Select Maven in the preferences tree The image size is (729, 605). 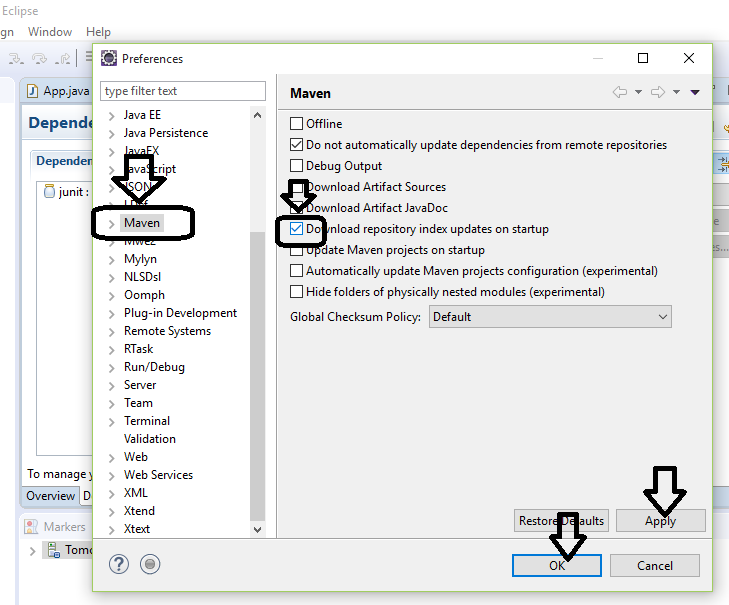pyautogui.click(x=142, y=223)
